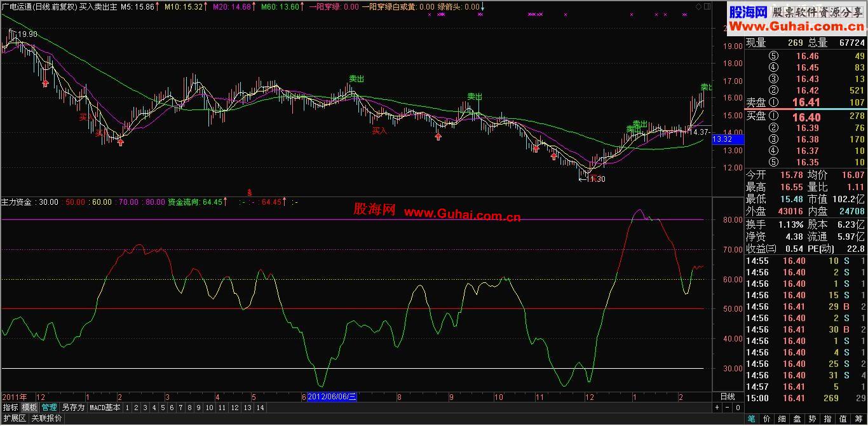Open the 管理 tab
868x426 pixels.
[49, 408]
